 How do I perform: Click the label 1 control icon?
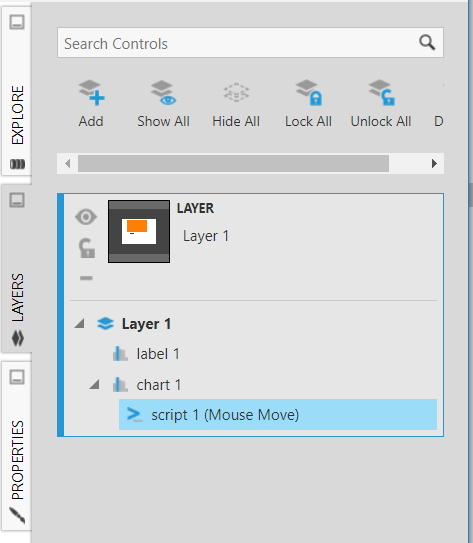tap(120, 354)
